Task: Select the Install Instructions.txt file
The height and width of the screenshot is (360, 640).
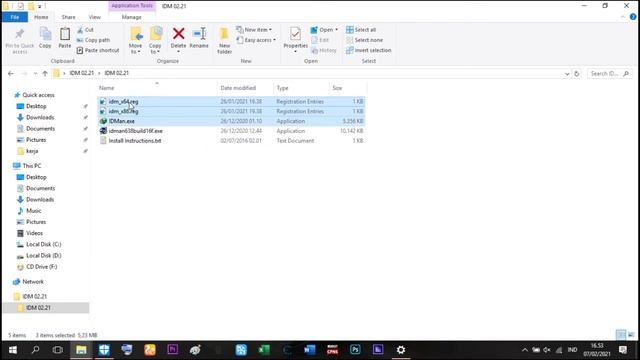Action: click(135, 140)
